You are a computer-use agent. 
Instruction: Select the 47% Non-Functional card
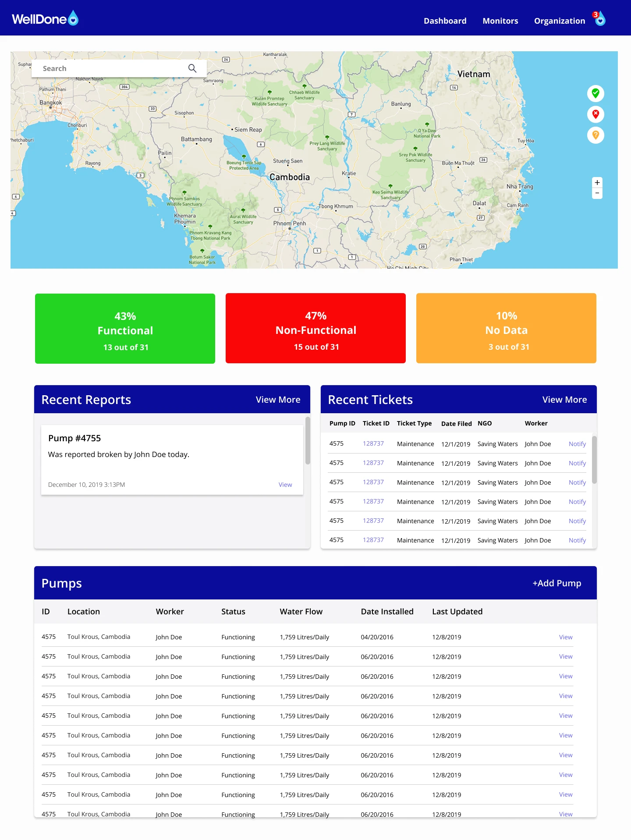315,328
